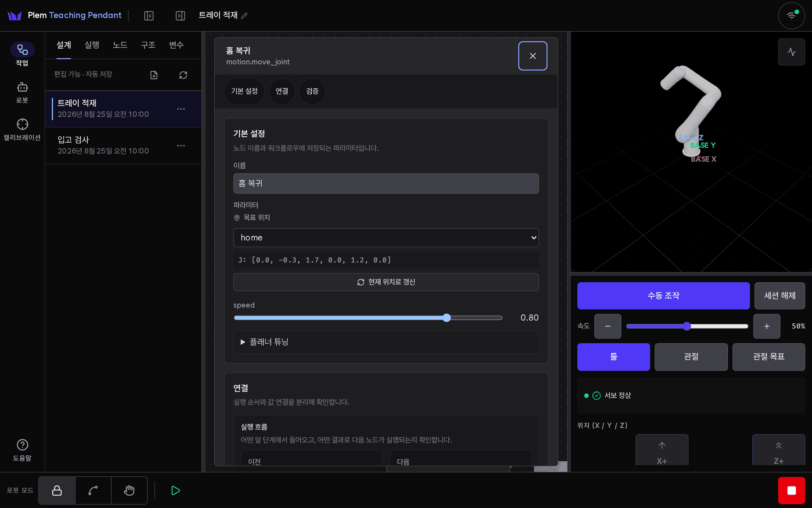Open the 목표 위치 home dropdown
812x508 pixels.
(386, 237)
